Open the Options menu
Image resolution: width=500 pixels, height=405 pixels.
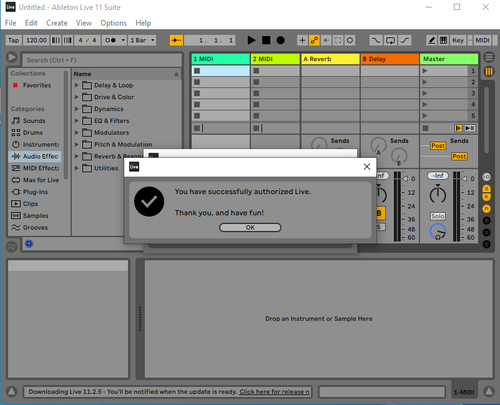point(114,23)
